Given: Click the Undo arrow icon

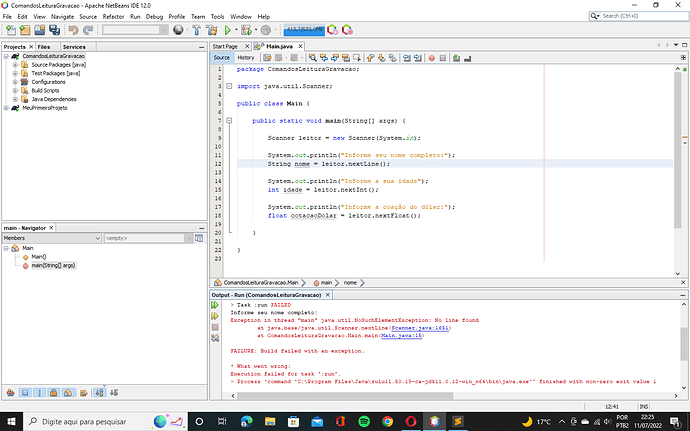Looking at the screenshot, I should click(73, 30).
